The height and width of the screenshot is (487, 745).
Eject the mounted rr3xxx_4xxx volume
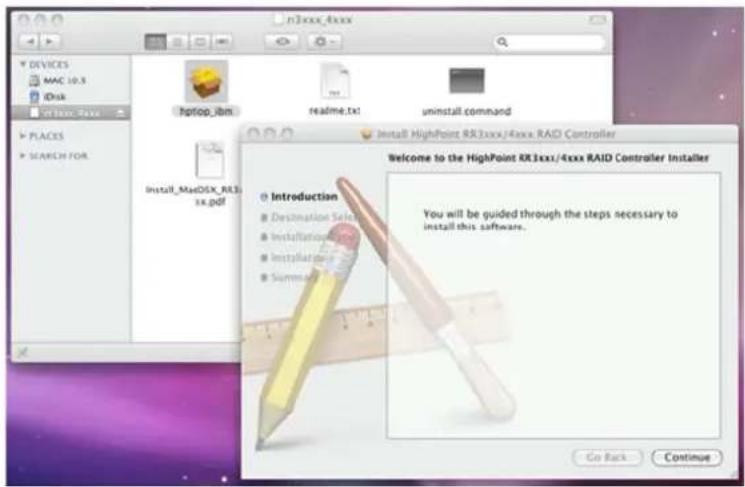[121, 113]
